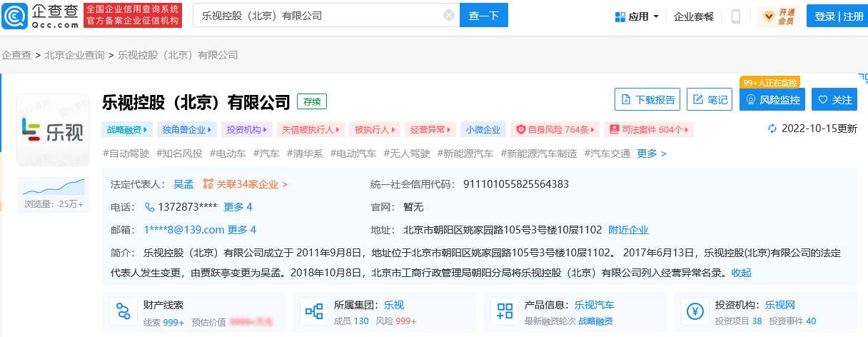Open the 投资机构 card yen icon
The image size is (868, 337).
point(695,312)
